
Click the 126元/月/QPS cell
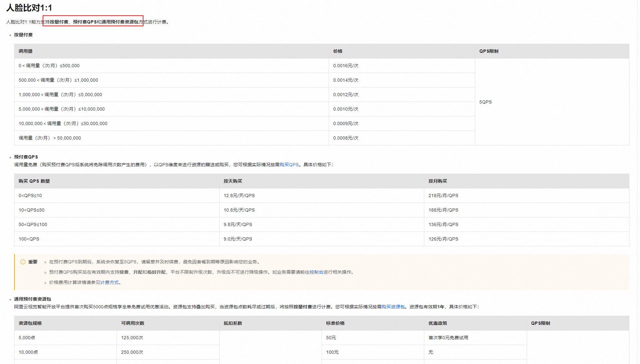[x=527, y=239]
